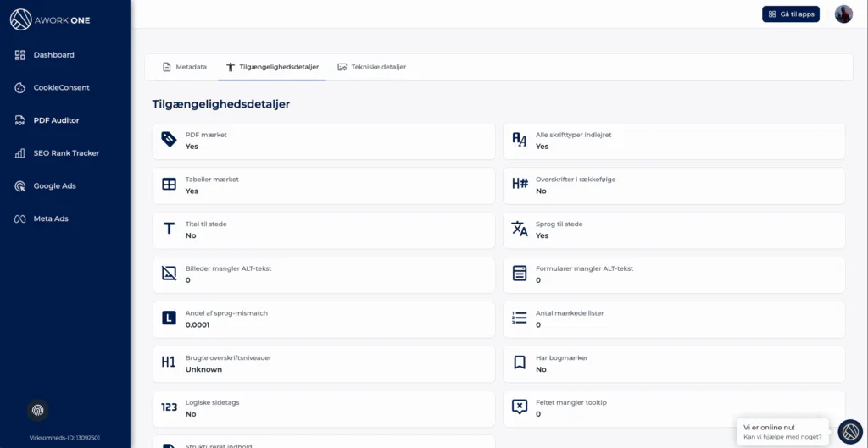This screenshot has height=448, width=868.
Task: Open Dashboard from the sidebar
Action: [x=53, y=55]
